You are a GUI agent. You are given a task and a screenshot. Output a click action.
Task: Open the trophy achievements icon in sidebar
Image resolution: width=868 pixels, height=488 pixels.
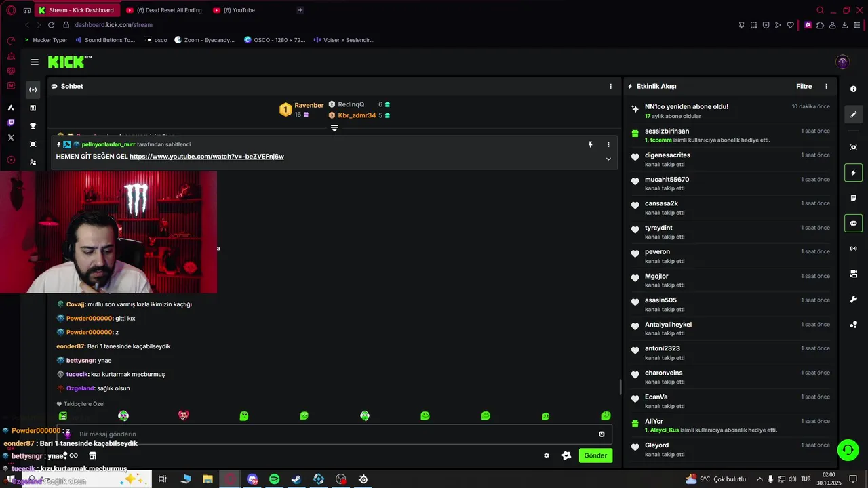tap(33, 126)
